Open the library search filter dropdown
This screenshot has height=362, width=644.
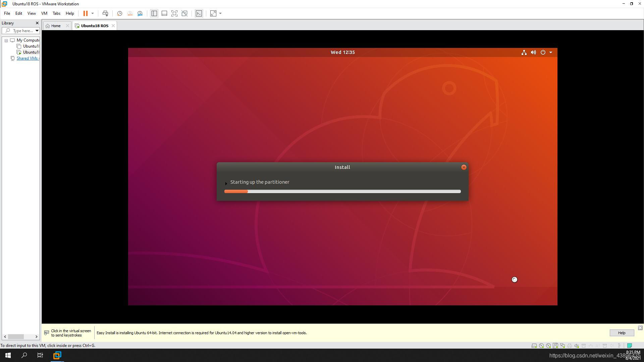point(37,31)
